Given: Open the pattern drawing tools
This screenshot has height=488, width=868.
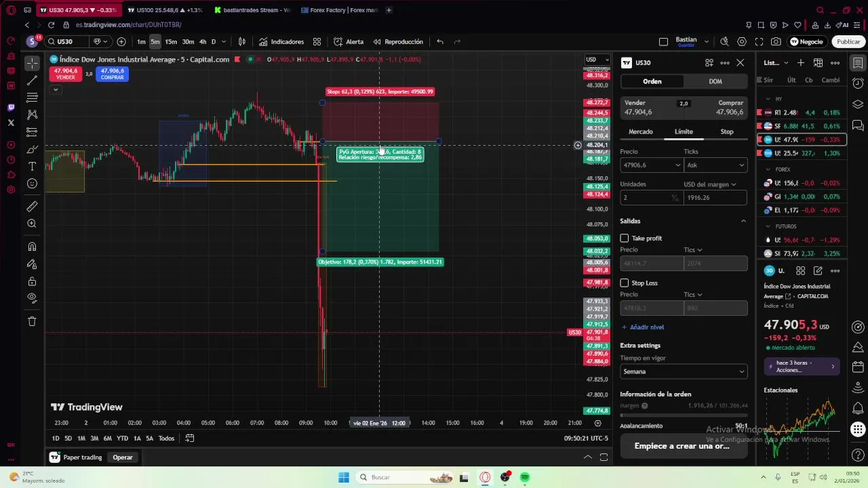Looking at the screenshot, I should tap(32, 115).
